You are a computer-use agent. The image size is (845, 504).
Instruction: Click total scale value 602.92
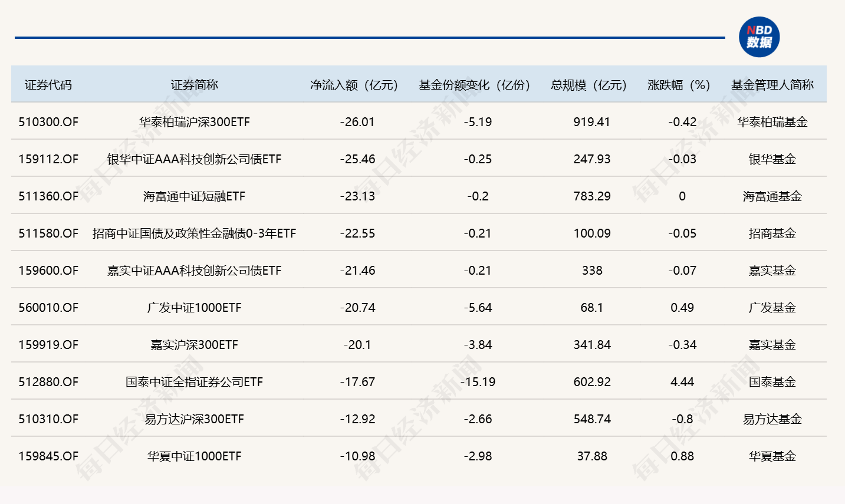click(x=592, y=382)
